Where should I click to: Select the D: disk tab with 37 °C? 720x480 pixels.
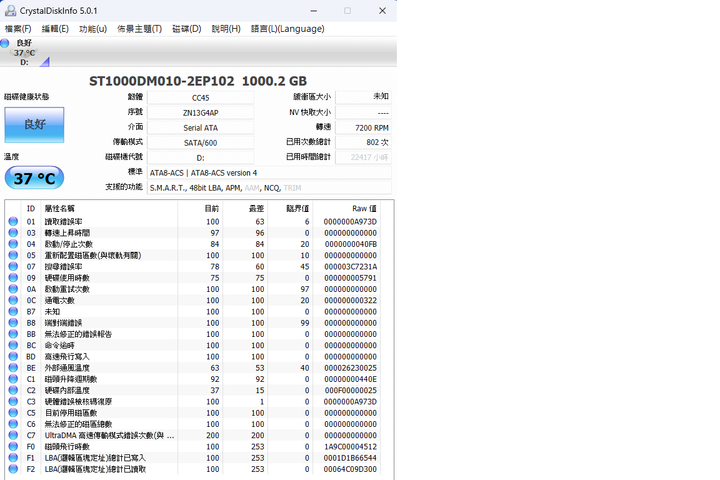(25, 52)
